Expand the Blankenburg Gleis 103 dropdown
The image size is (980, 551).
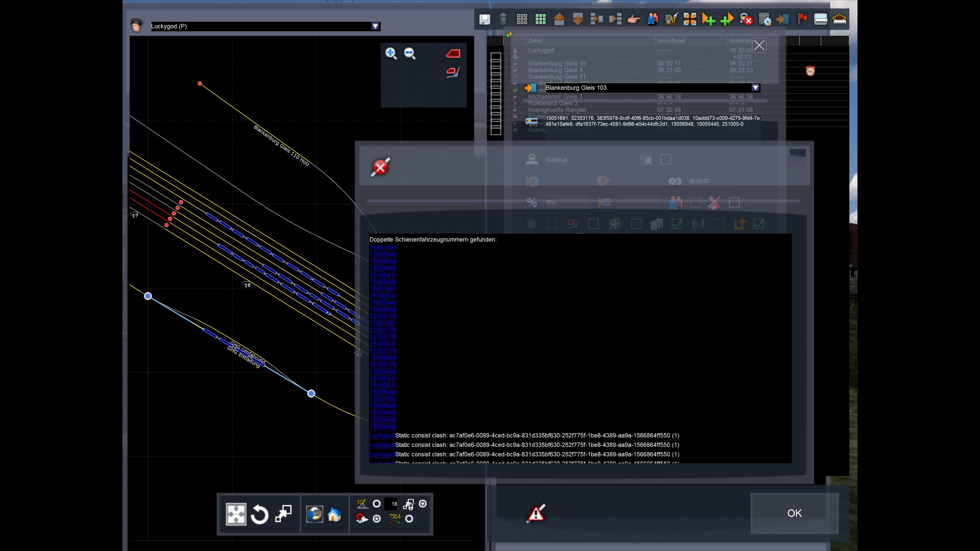[x=755, y=88]
